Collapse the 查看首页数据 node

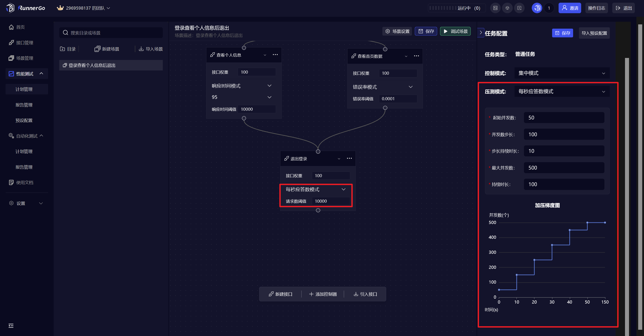[406, 56]
